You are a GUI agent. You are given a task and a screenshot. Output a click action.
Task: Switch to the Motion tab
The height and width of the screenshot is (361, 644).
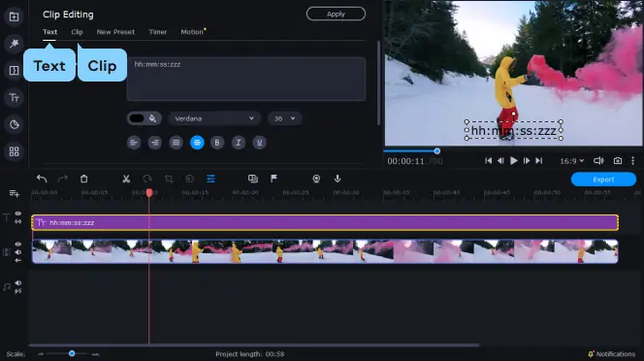[192, 32]
